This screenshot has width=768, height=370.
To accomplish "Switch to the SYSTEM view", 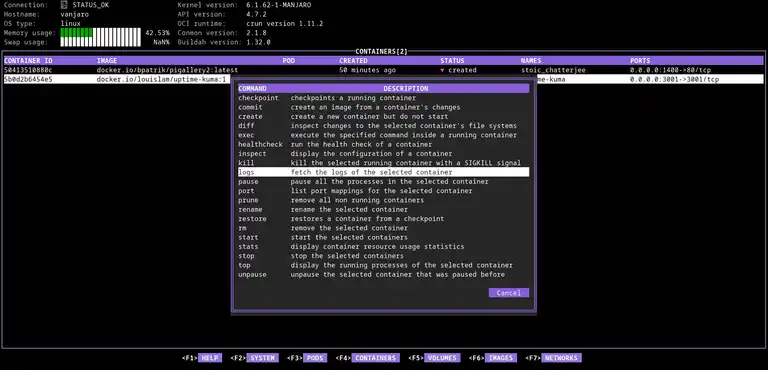I will [262, 358].
